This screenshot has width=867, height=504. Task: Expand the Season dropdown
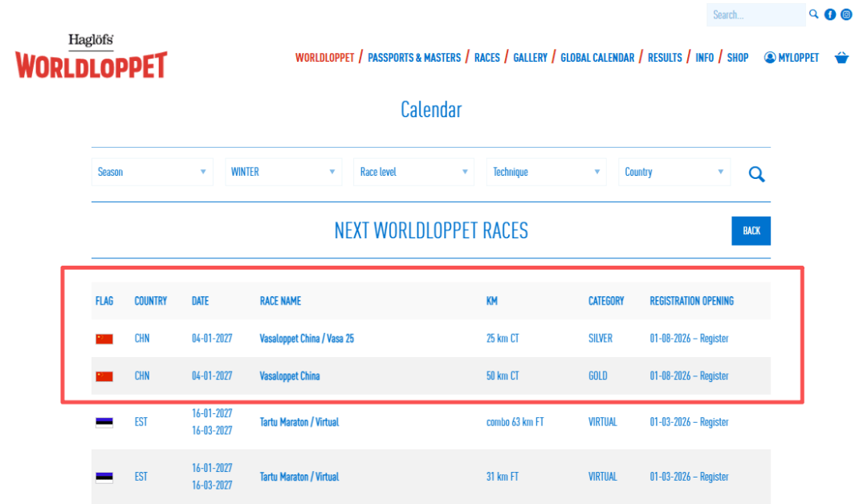(152, 172)
